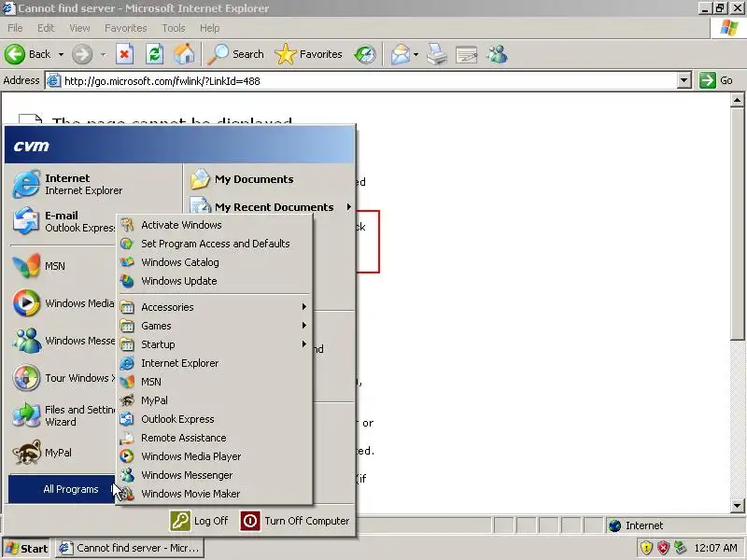Launch Windows Update

point(215,281)
